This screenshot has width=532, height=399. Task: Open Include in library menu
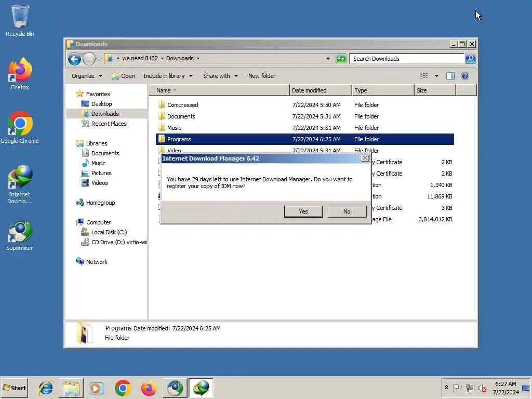tap(168, 76)
